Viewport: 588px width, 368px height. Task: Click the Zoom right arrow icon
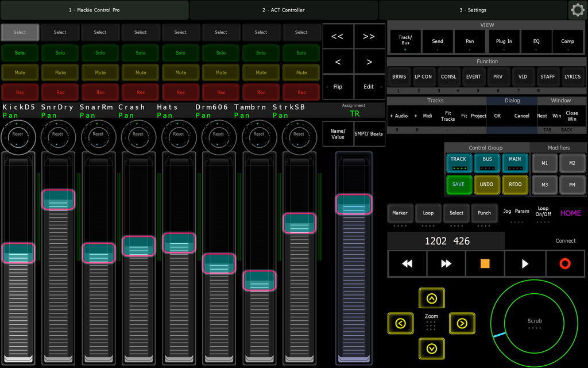coord(462,323)
